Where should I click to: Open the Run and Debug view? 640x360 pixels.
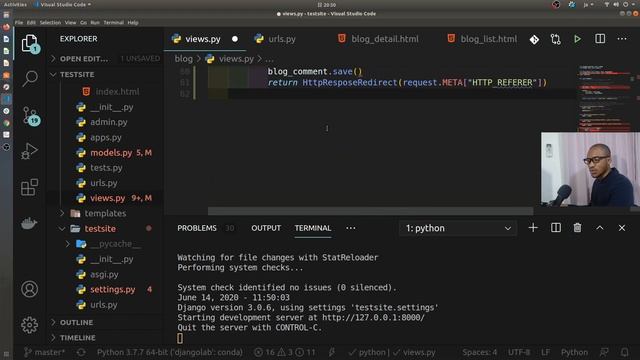pyautogui.click(x=30, y=151)
